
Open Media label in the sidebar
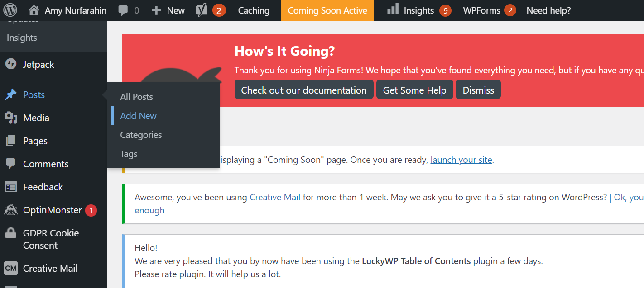(x=36, y=118)
